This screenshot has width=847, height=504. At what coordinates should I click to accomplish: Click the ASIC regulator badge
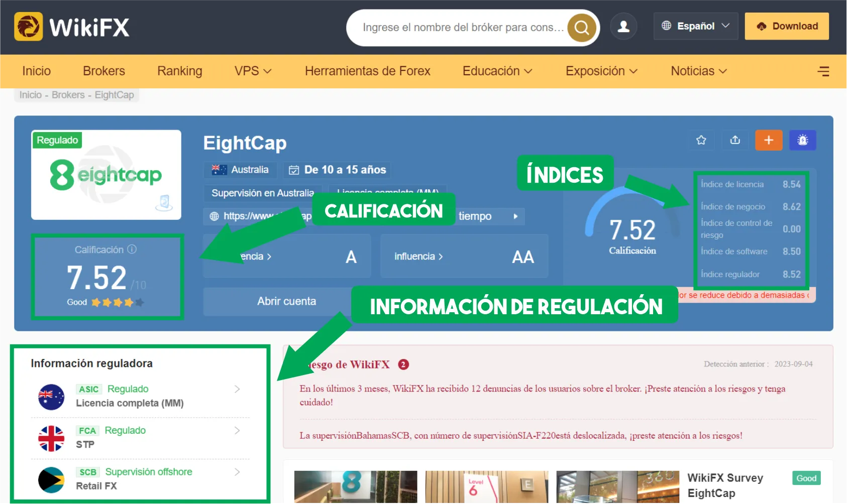[89, 389]
